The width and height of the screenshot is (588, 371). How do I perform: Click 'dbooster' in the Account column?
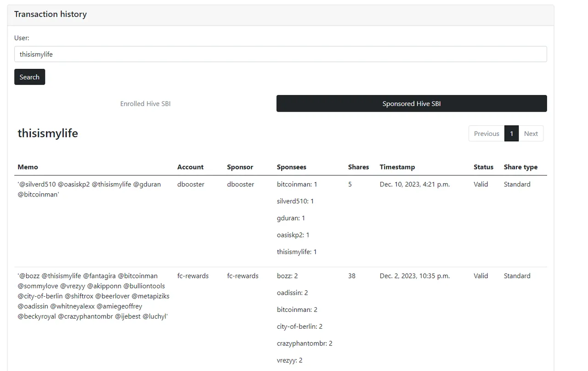tap(191, 184)
